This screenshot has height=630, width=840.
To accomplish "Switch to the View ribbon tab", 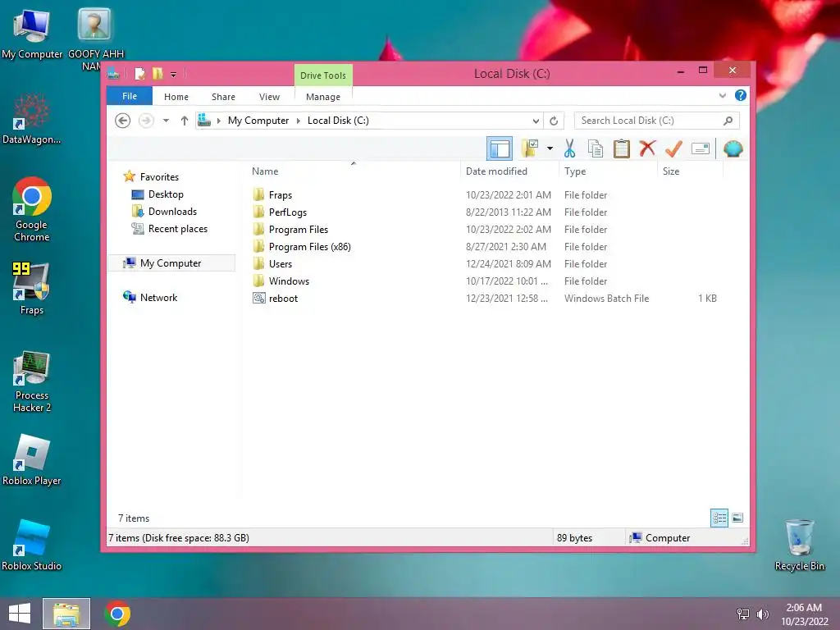I will [269, 97].
